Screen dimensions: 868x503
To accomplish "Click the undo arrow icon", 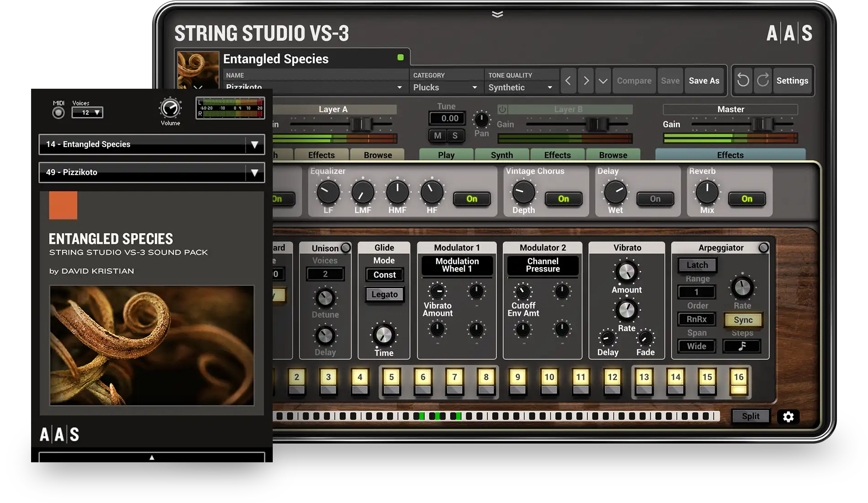I will (743, 80).
